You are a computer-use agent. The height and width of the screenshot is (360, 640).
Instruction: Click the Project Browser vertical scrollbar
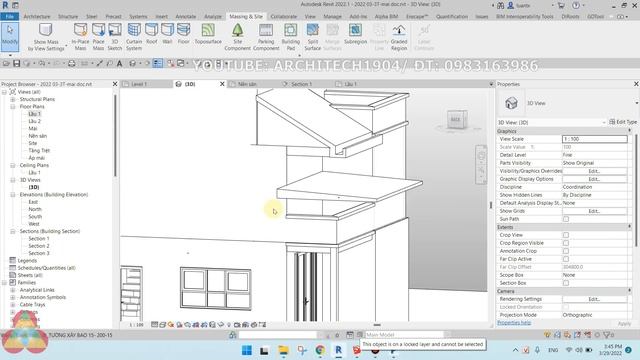(x=116, y=136)
